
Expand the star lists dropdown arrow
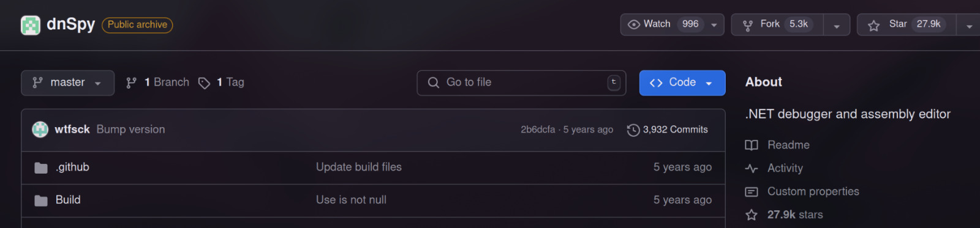[969, 25]
